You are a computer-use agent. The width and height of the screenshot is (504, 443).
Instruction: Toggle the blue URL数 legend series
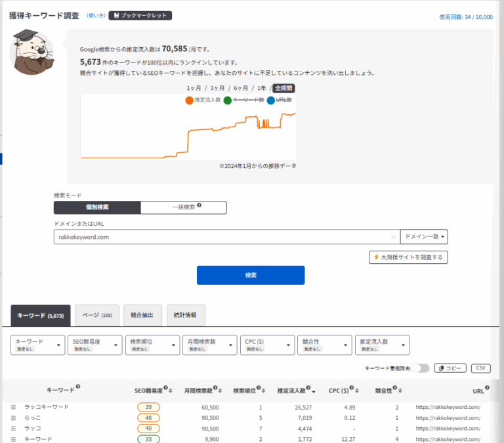(280, 100)
